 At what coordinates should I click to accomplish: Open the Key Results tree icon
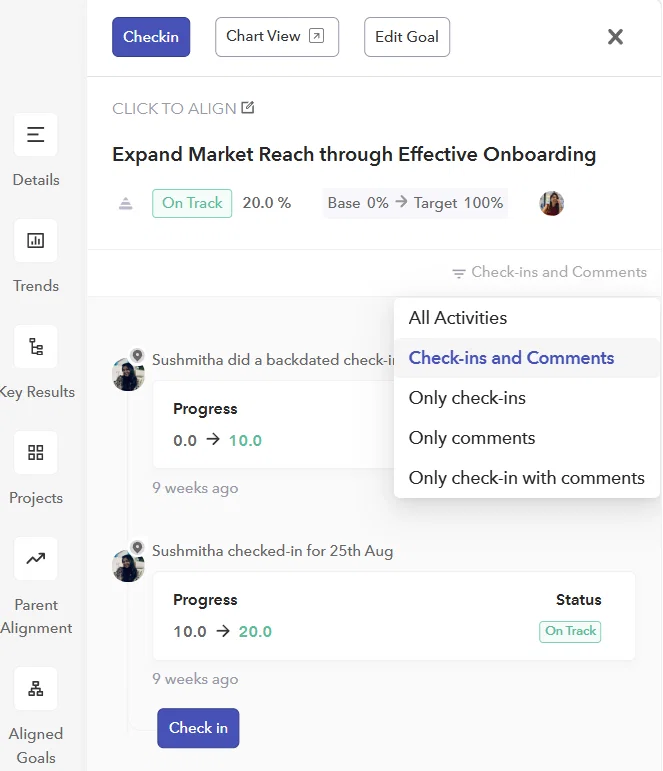pyautogui.click(x=35, y=347)
